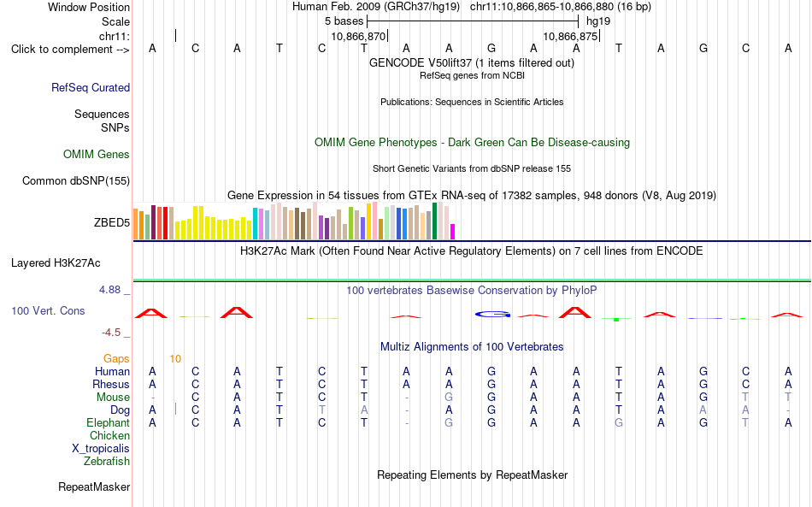Click the SNPs label in the left column
The image size is (812, 507).
coord(115,127)
